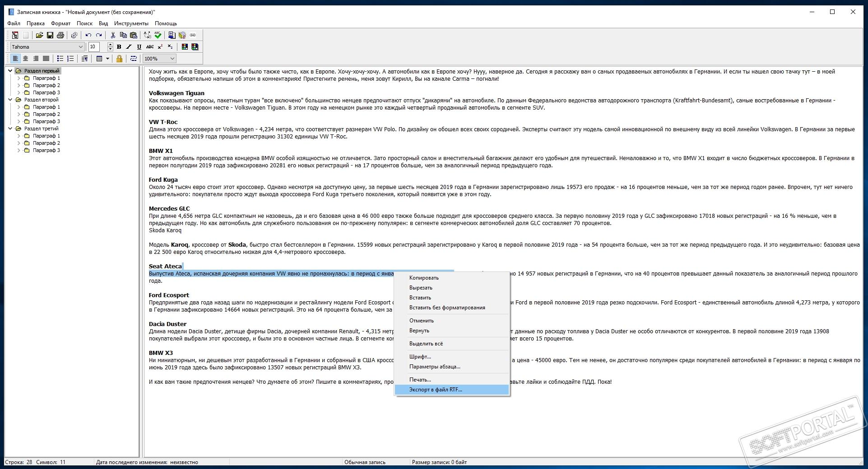Select Параграф 2 under Раздел первый
The width and height of the screenshot is (868, 469).
[46, 85]
